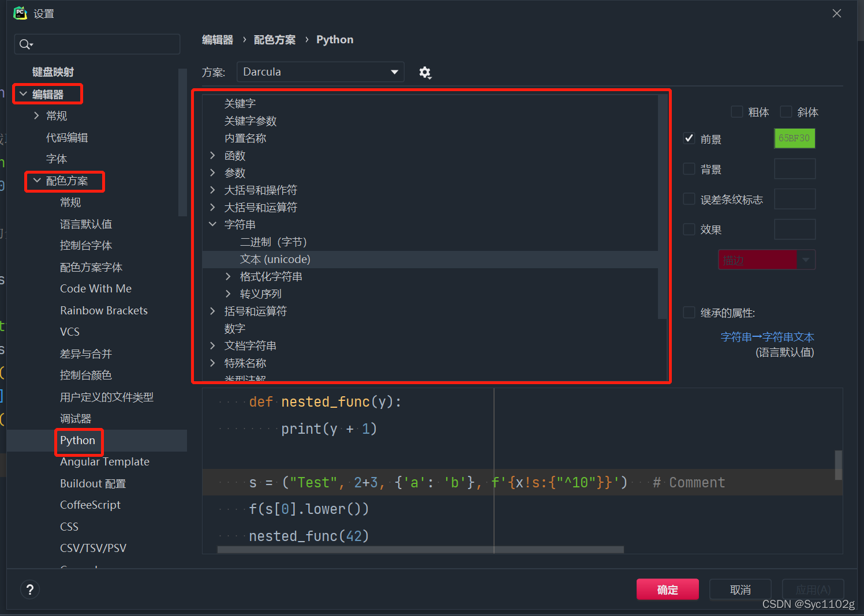Select 配色方案字体 in the sidebar
Screen dimensions: 864x616
click(x=91, y=267)
